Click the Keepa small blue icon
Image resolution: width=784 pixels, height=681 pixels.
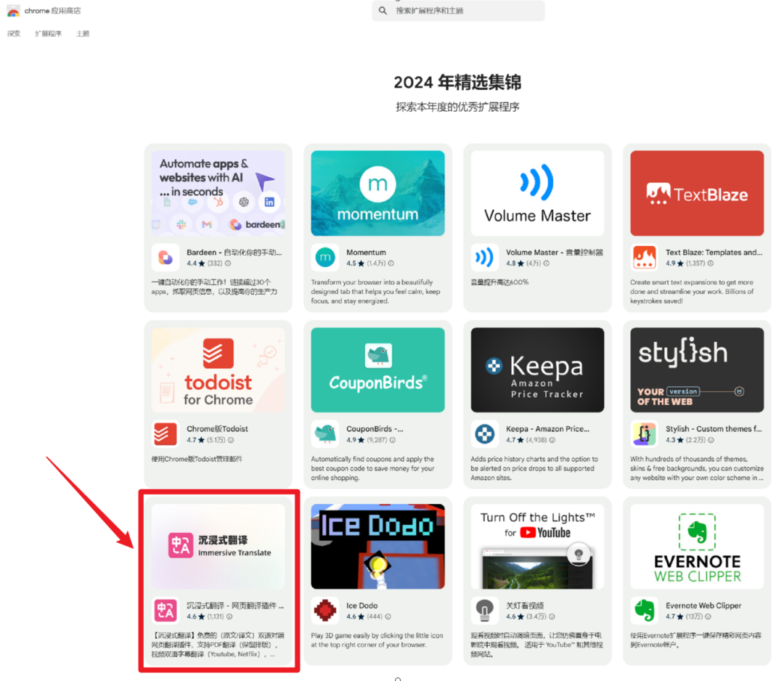coord(484,433)
